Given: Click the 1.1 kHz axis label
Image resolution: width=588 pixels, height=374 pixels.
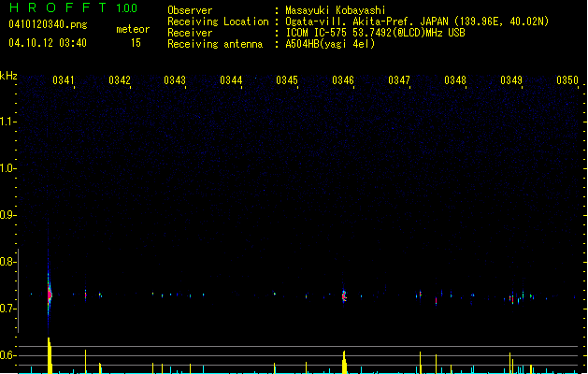Looking at the screenshot, I should pyautogui.click(x=7, y=122).
